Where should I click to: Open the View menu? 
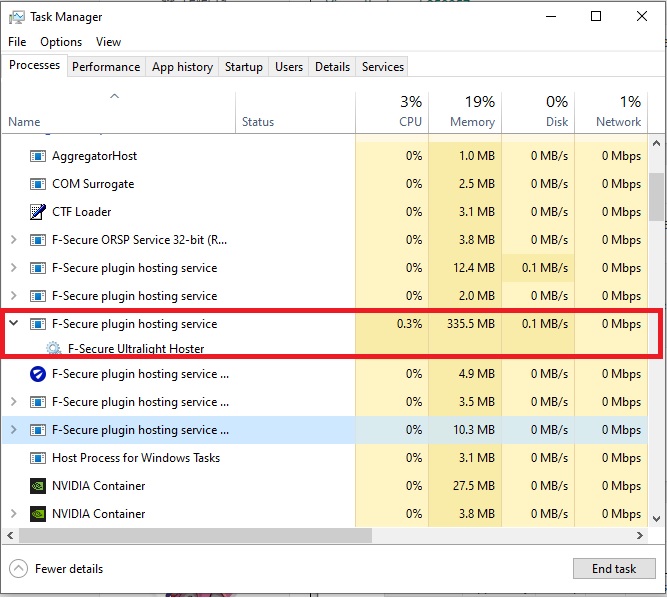108,42
